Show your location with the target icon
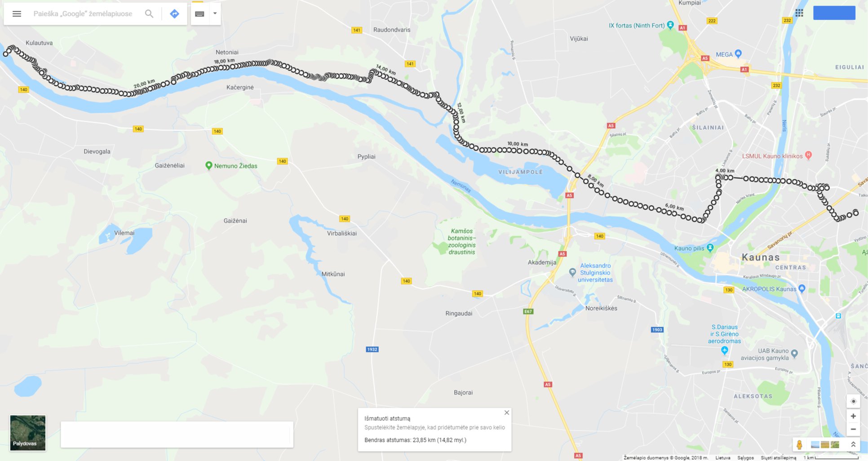Screen dimensions: 868x461 (853, 401)
